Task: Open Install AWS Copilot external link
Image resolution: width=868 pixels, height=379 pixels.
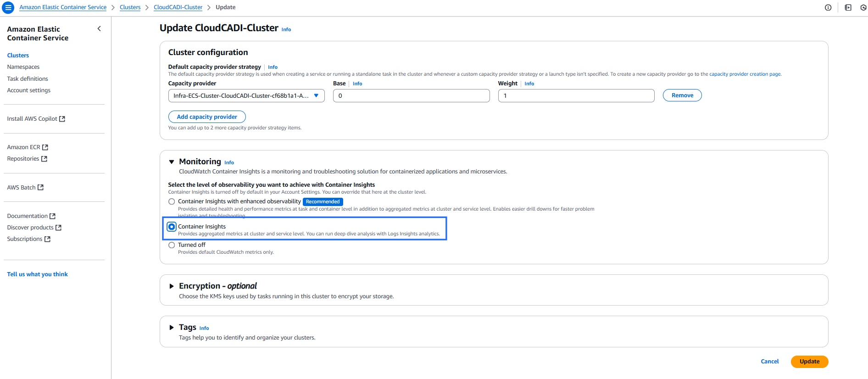Action: (36, 119)
